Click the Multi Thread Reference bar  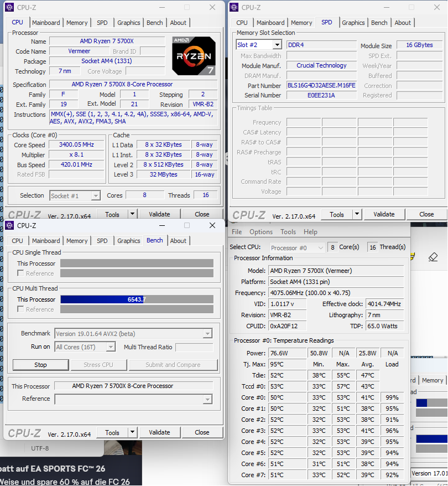pyautogui.click(x=137, y=309)
